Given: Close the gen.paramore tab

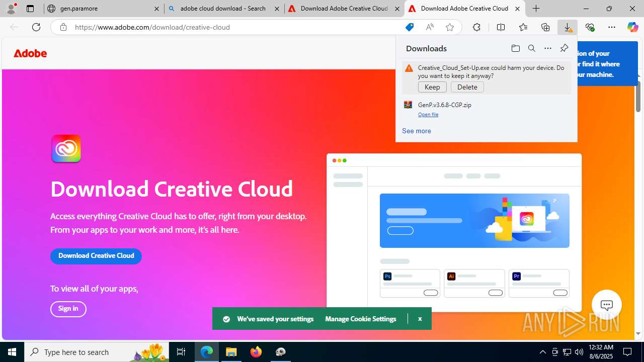Looking at the screenshot, I should point(156,9).
